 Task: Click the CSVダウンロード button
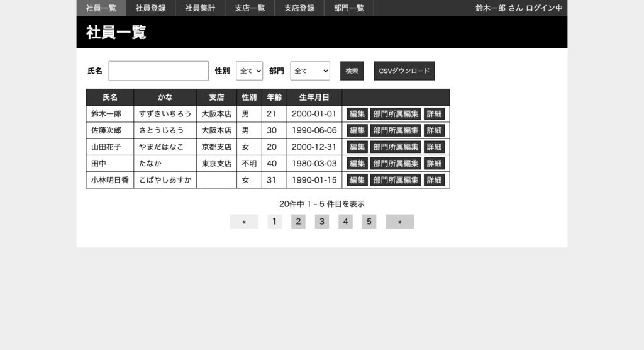click(404, 71)
